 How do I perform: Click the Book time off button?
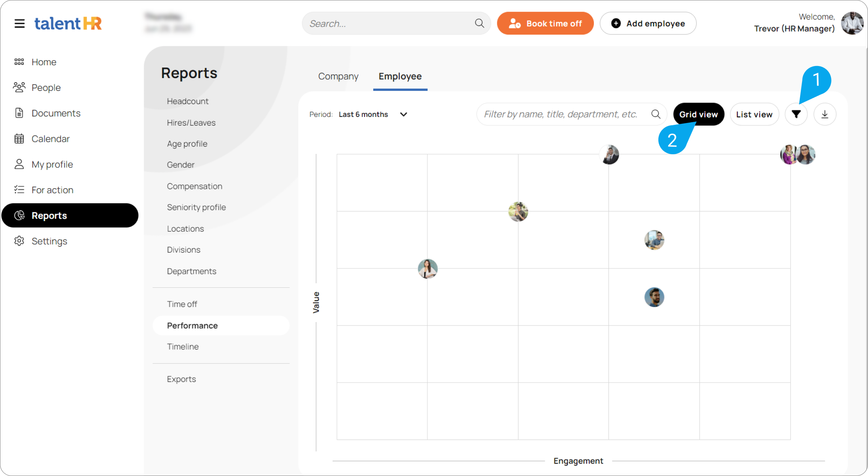pyautogui.click(x=545, y=23)
